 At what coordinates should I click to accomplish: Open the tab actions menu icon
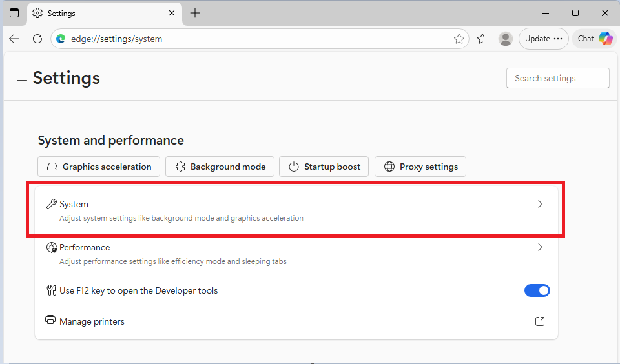[14, 13]
